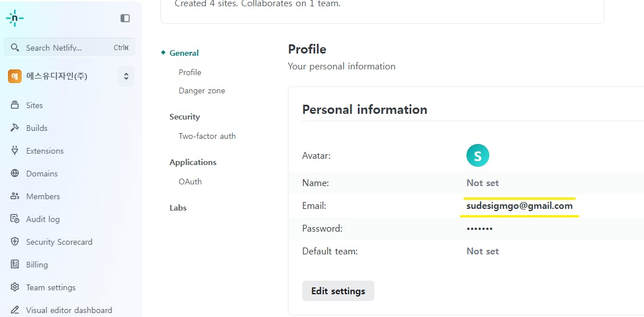
Task: Click the Name: label
Action: coord(315,183)
